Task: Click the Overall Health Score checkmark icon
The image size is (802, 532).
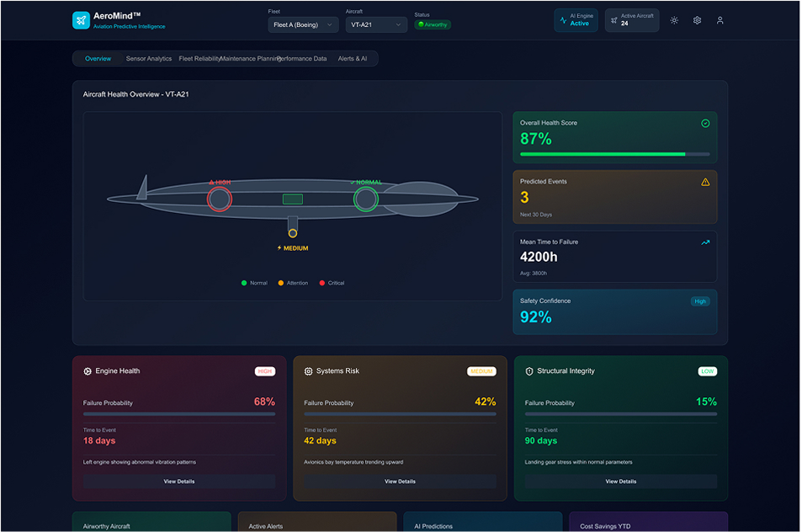Action: [x=704, y=122]
